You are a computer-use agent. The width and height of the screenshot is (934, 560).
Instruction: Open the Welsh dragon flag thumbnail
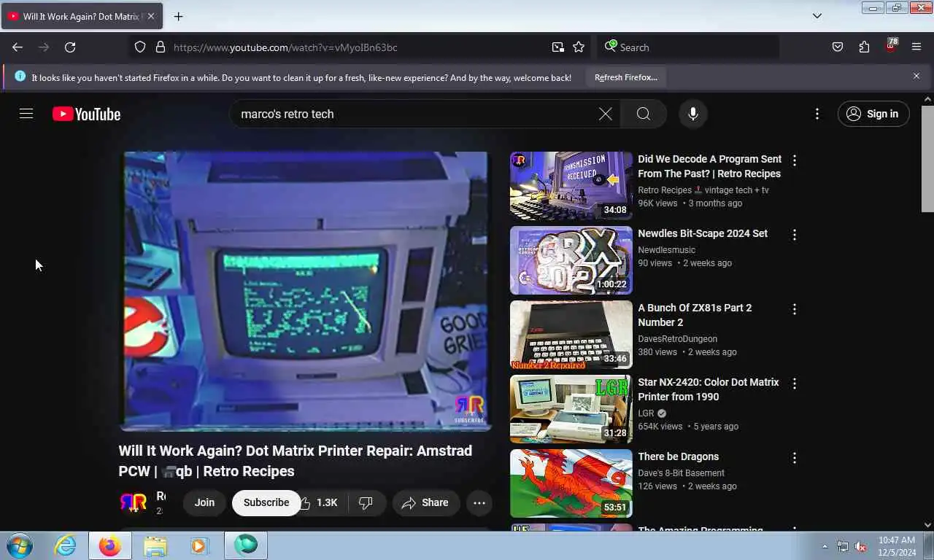(571, 483)
